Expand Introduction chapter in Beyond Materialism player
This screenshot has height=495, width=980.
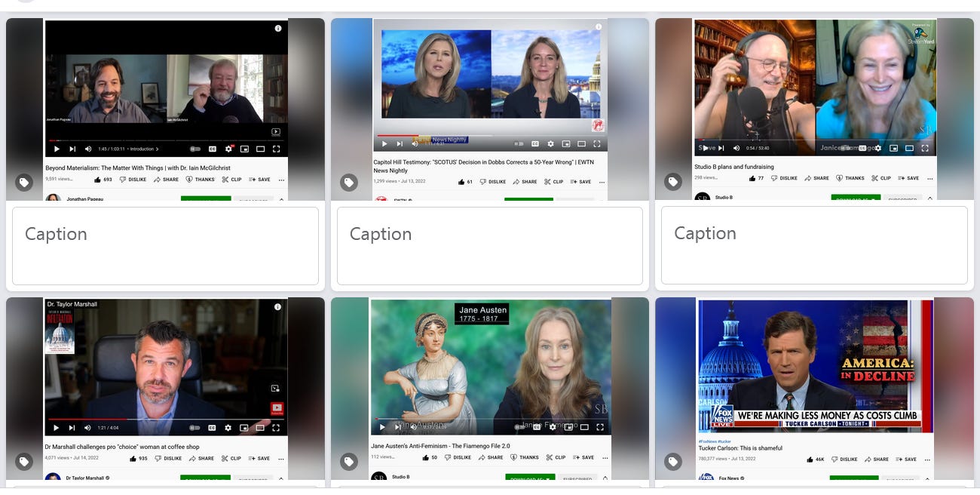(x=145, y=149)
